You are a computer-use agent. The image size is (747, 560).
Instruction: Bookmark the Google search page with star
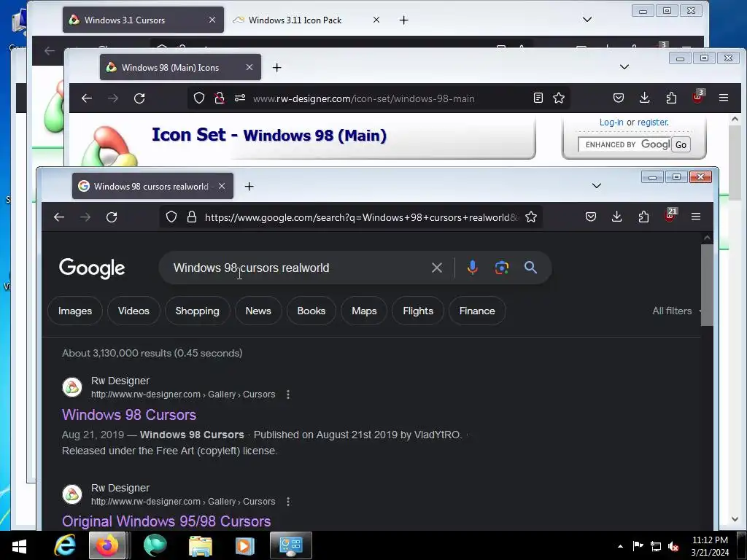pyautogui.click(x=531, y=217)
